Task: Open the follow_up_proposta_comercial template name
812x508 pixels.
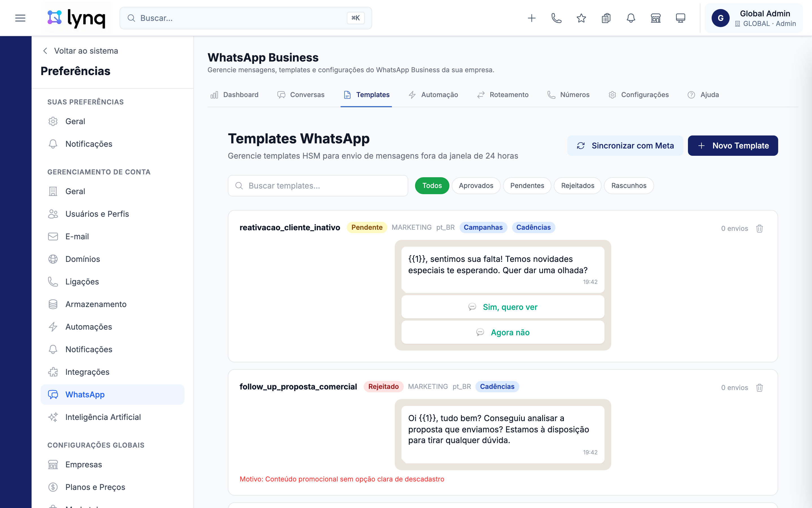Action: [x=298, y=387]
